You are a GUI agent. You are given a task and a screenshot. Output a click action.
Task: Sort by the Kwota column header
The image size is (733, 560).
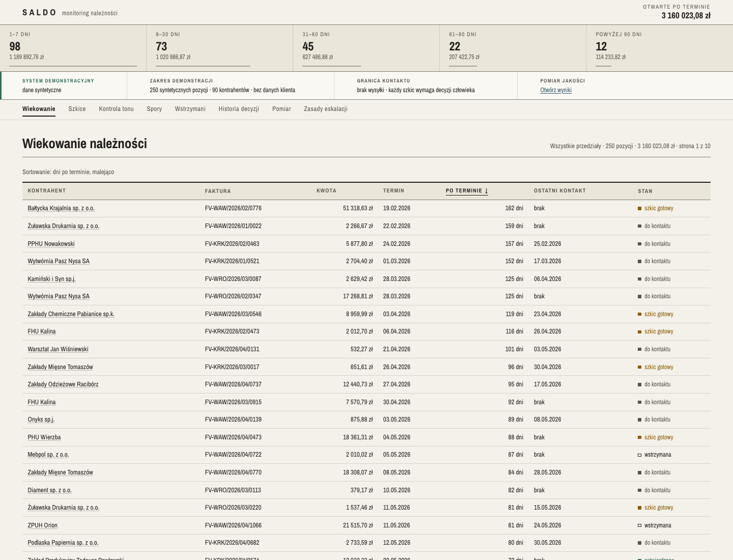pos(326,191)
